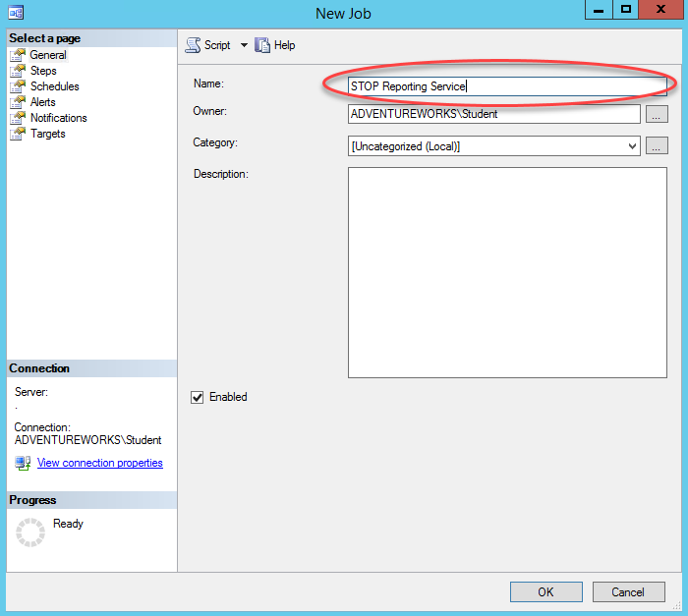Click in the Description text area
The width and height of the screenshot is (688, 616).
(x=507, y=272)
